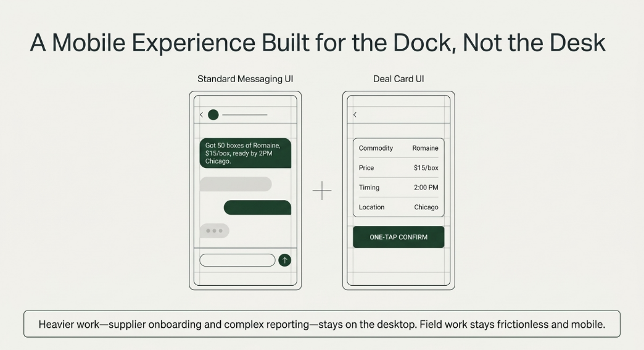The width and height of the screenshot is (644, 350).
Task: Click the 'Chicago' value in the deal card
Action: (426, 207)
